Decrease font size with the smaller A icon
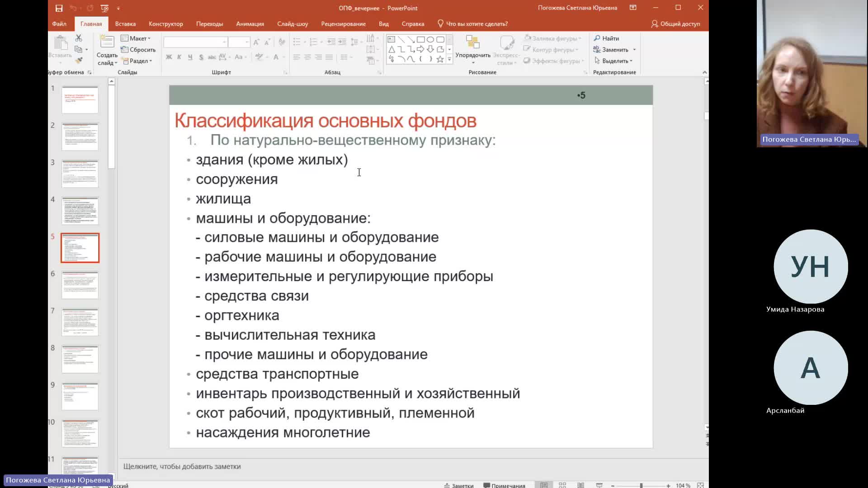The width and height of the screenshot is (868, 488). point(267,42)
